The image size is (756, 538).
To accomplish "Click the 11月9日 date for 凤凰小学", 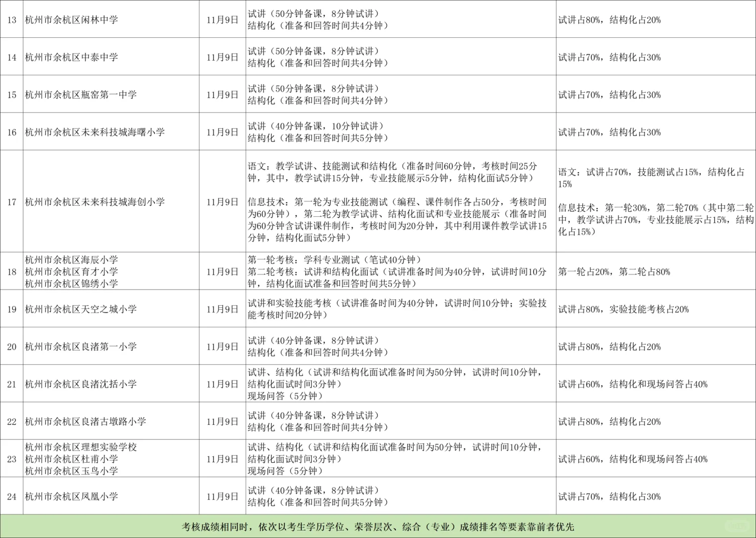I will [x=222, y=496].
